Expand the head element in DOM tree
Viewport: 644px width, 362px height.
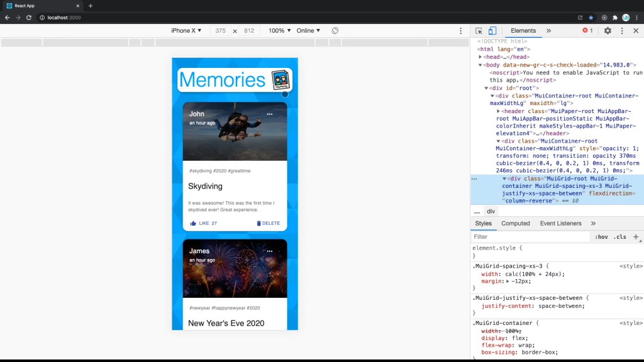click(x=480, y=57)
